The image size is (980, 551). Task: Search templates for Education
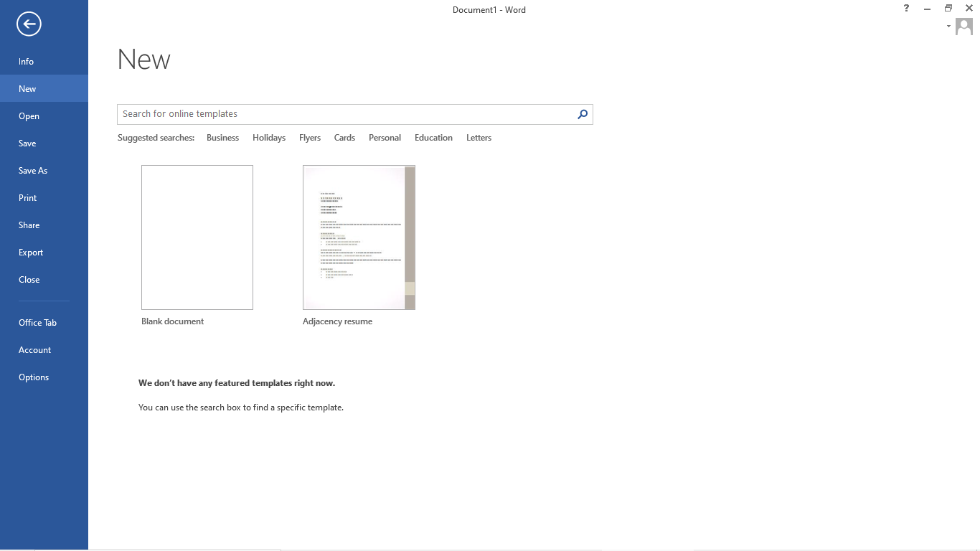(x=433, y=137)
